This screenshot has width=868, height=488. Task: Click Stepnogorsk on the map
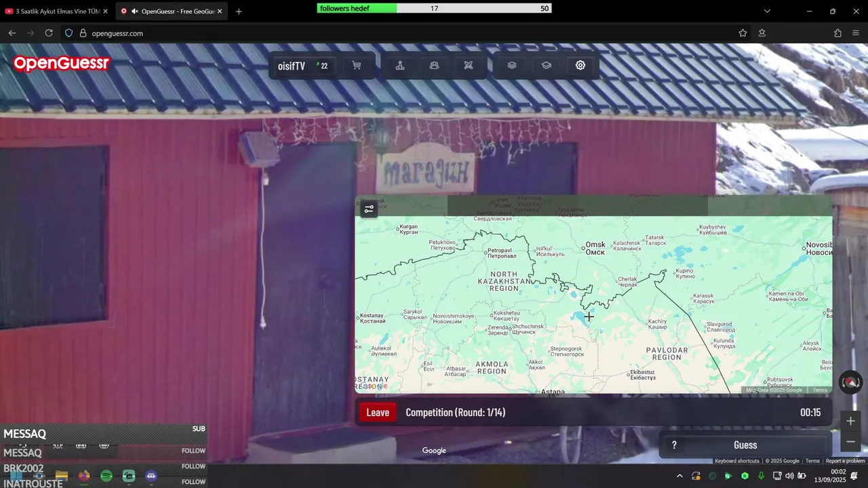pos(567,351)
